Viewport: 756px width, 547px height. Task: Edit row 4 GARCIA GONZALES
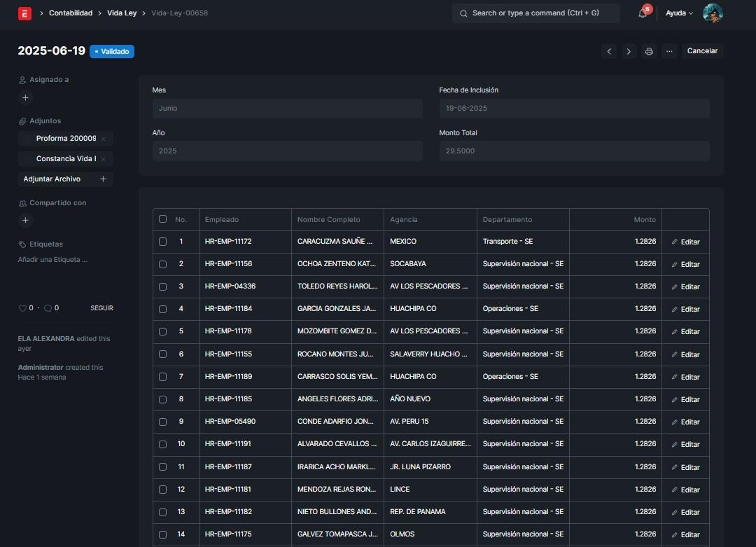(685, 309)
